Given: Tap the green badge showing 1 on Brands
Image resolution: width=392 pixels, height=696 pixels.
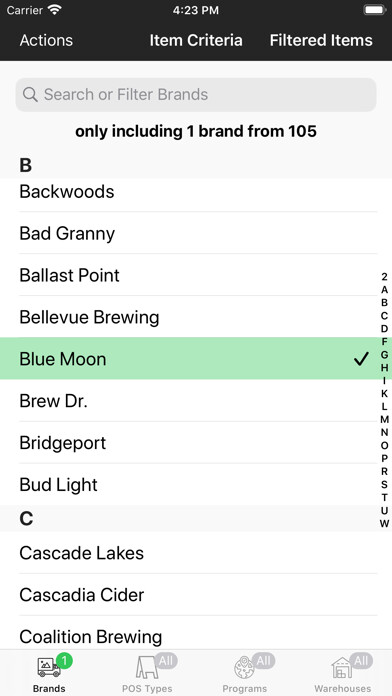Looking at the screenshot, I should [64, 661].
